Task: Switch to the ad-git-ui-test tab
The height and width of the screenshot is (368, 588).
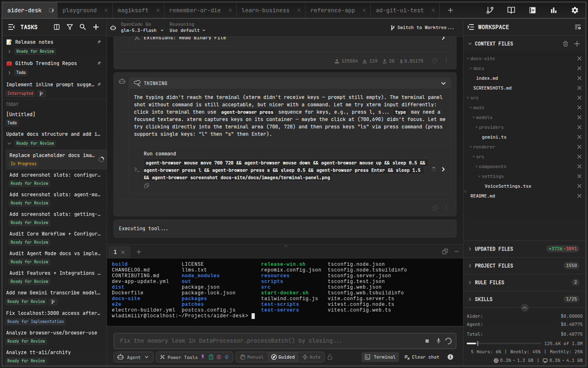Action: (x=400, y=10)
